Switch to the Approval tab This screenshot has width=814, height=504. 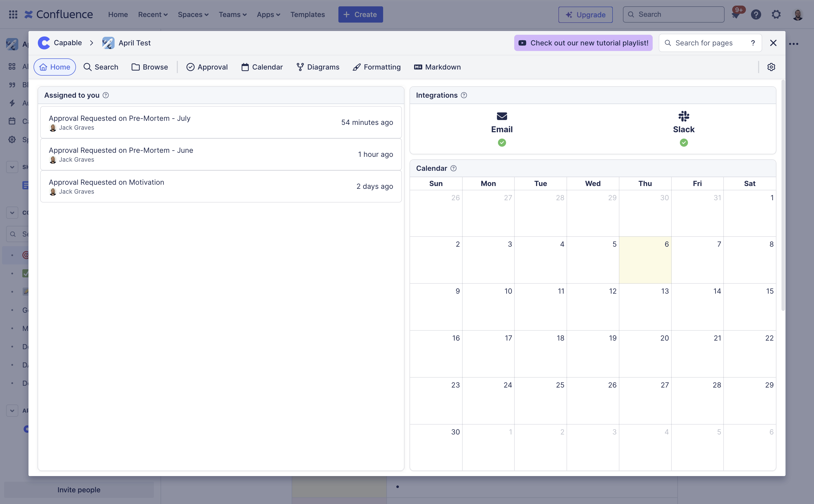tap(207, 67)
